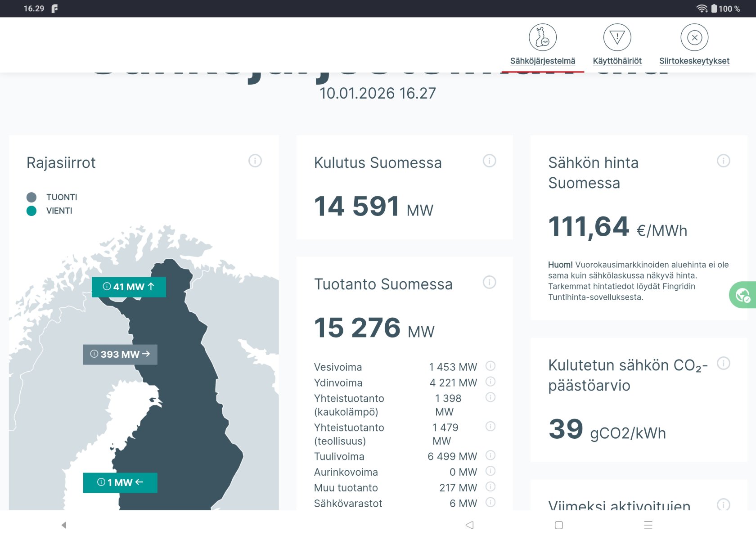Tap the Android recent apps menu button
The image size is (756, 540).
[x=648, y=525]
